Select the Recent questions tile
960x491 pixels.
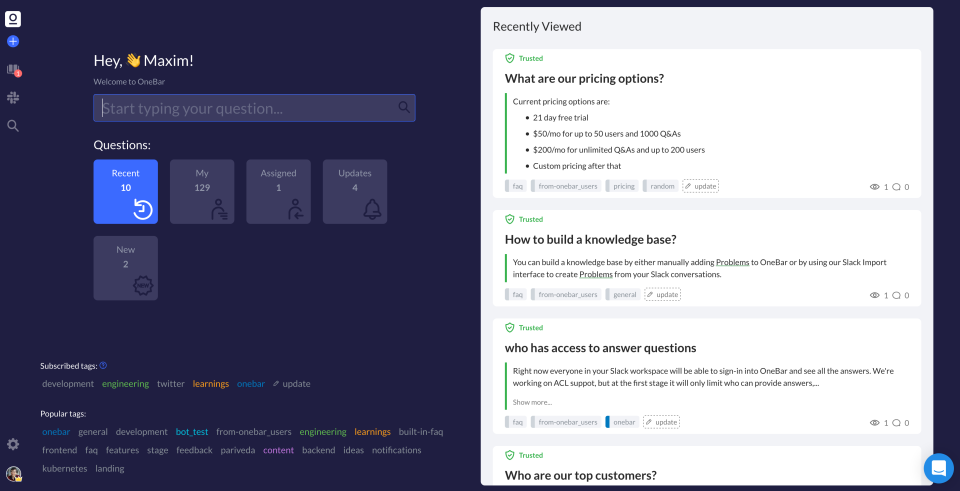point(126,192)
